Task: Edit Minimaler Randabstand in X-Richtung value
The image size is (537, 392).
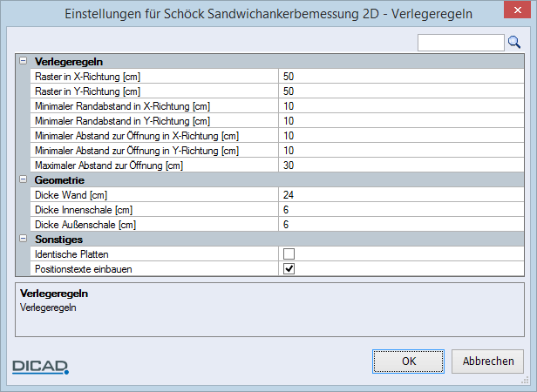Action: (x=401, y=106)
